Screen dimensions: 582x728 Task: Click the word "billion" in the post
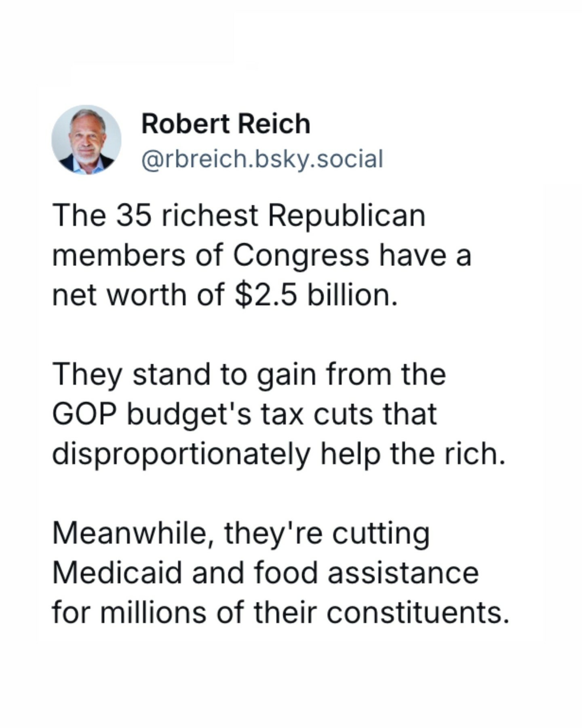click(350, 295)
